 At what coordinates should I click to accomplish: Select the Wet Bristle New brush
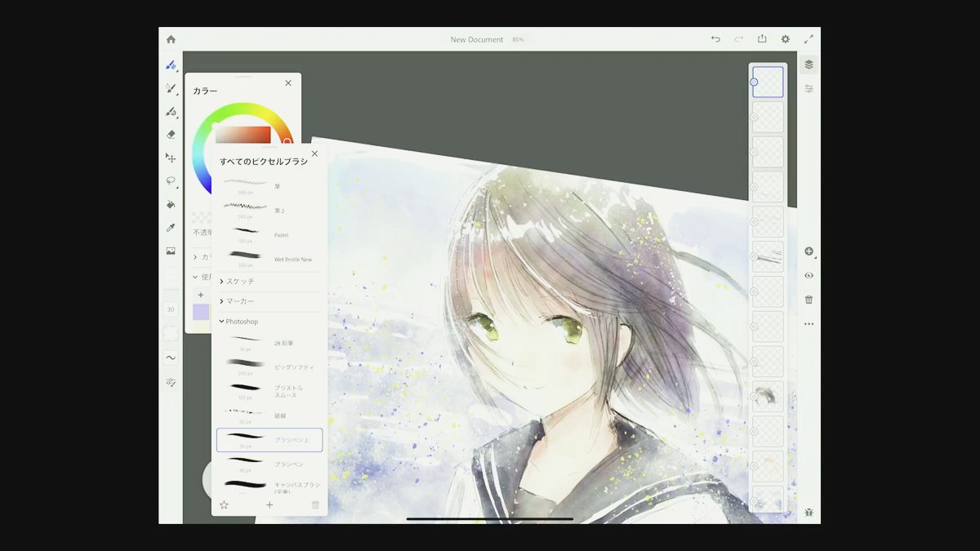pyautogui.click(x=269, y=259)
